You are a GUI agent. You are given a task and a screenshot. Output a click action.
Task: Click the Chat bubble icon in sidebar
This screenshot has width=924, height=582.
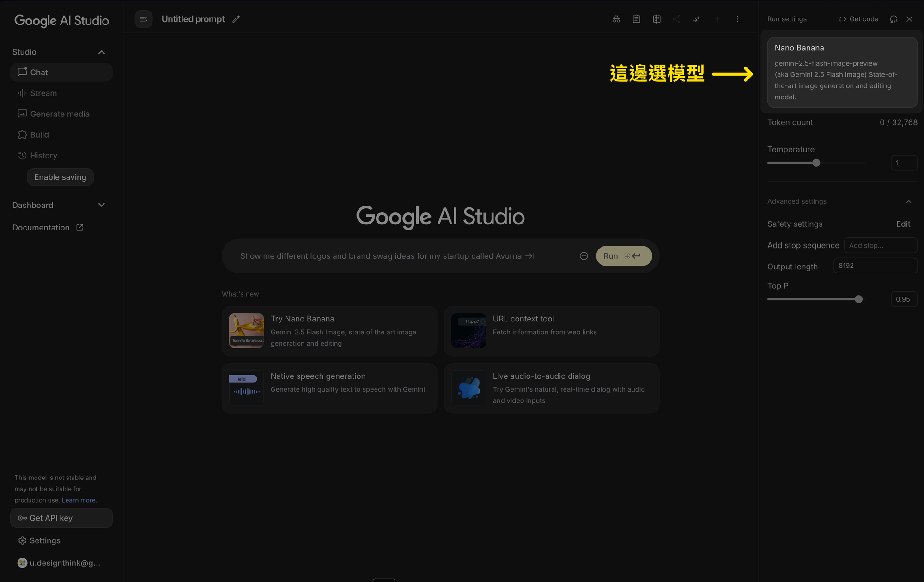22,72
